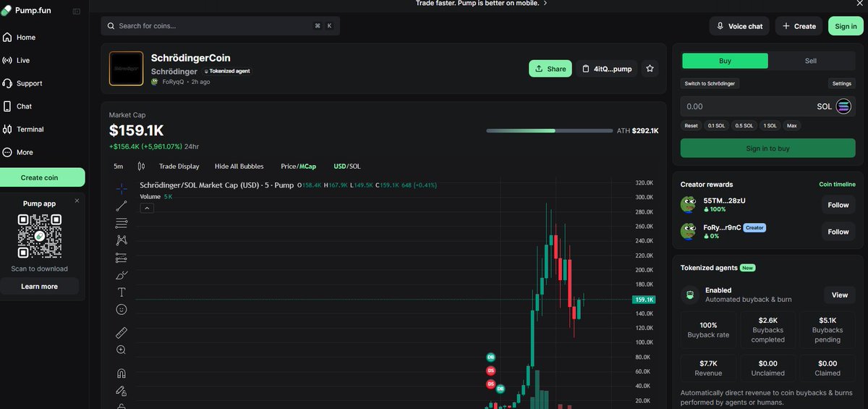The width and height of the screenshot is (868, 409).
Task: Click the 0.00 amount input
Action: click(x=745, y=106)
